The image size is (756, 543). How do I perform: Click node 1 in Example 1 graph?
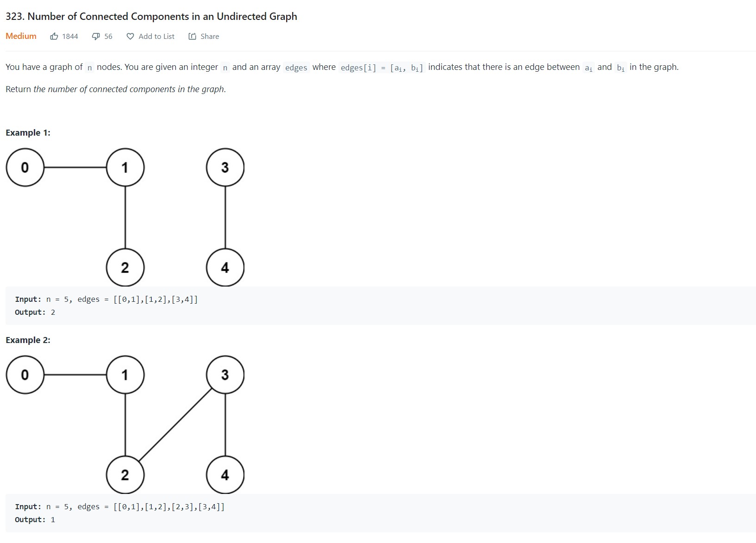pyautogui.click(x=125, y=168)
